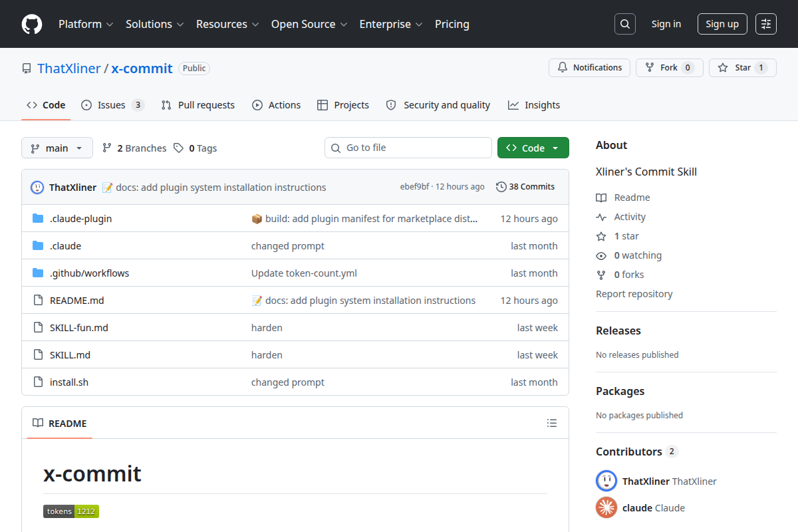798x532 pixels.
Task: Select the README tab header
Action: [x=60, y=423]
